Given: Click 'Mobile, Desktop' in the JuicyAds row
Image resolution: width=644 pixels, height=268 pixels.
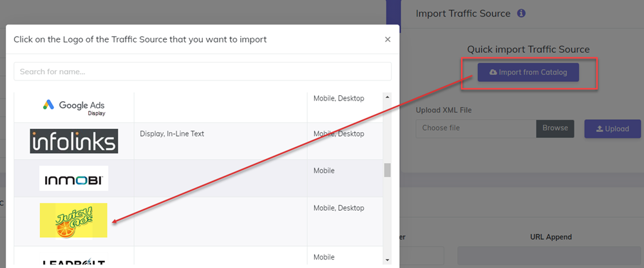Looking at the screenshot, I should click(339, 208).
